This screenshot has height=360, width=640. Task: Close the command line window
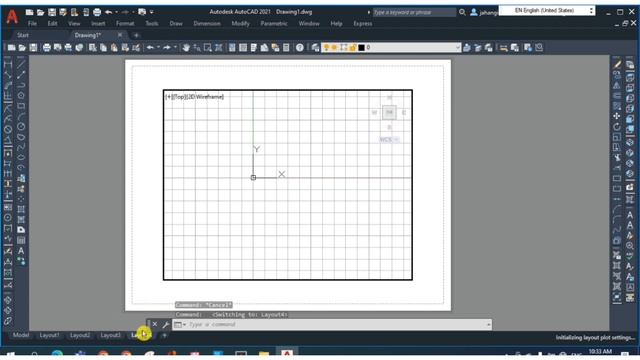click(155, 324)
